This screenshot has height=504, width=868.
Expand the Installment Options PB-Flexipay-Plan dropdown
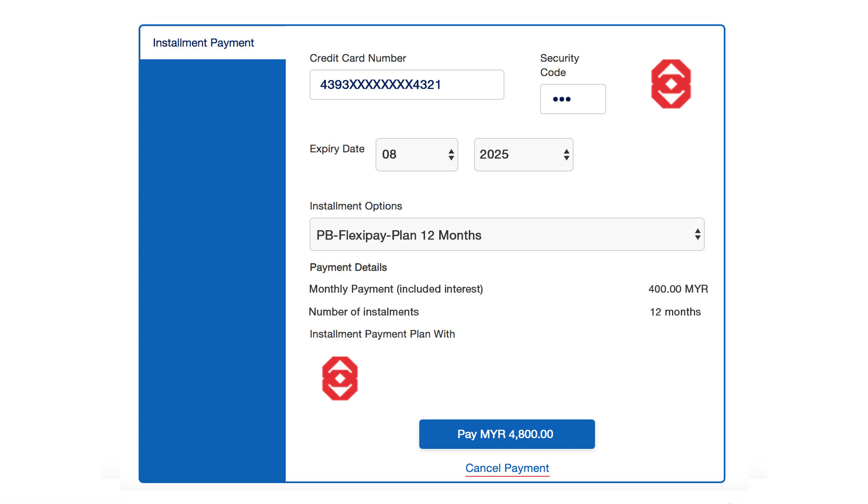click(x=507, y=234)
